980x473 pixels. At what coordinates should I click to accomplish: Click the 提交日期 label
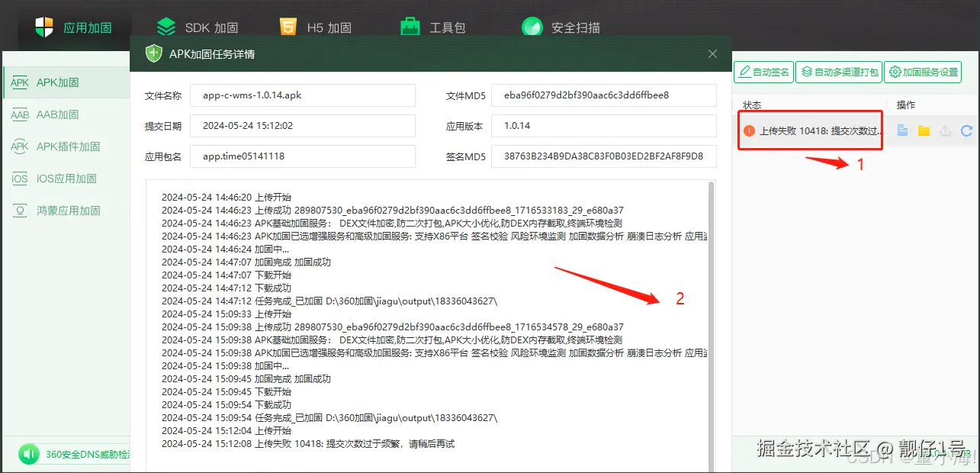coord(163,126)
